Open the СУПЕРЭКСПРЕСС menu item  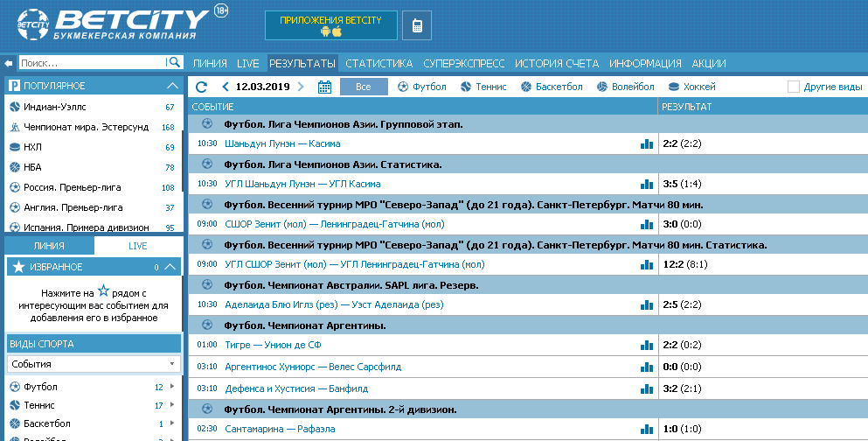pos(464,64)
